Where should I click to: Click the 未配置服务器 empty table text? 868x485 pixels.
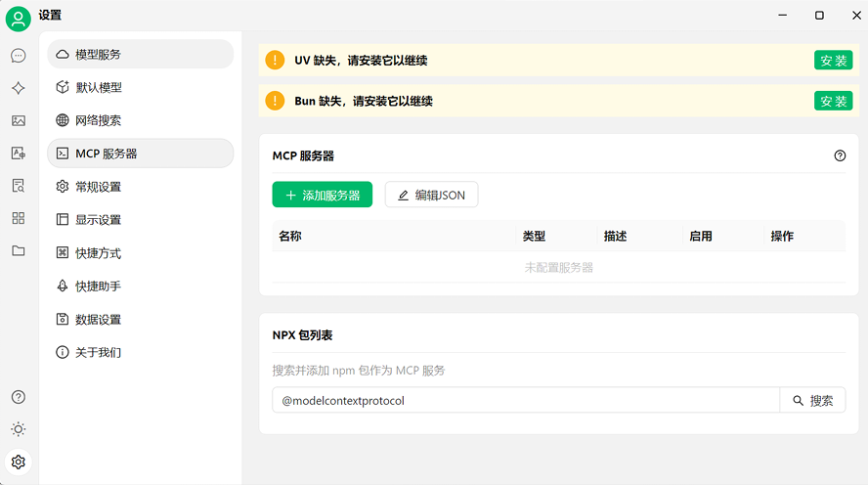click(558, 268)
